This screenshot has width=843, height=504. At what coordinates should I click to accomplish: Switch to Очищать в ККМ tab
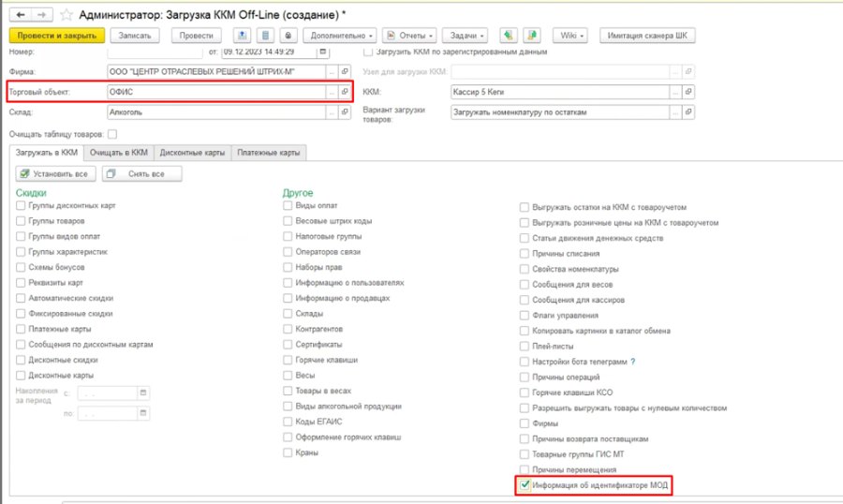point(119,153)
